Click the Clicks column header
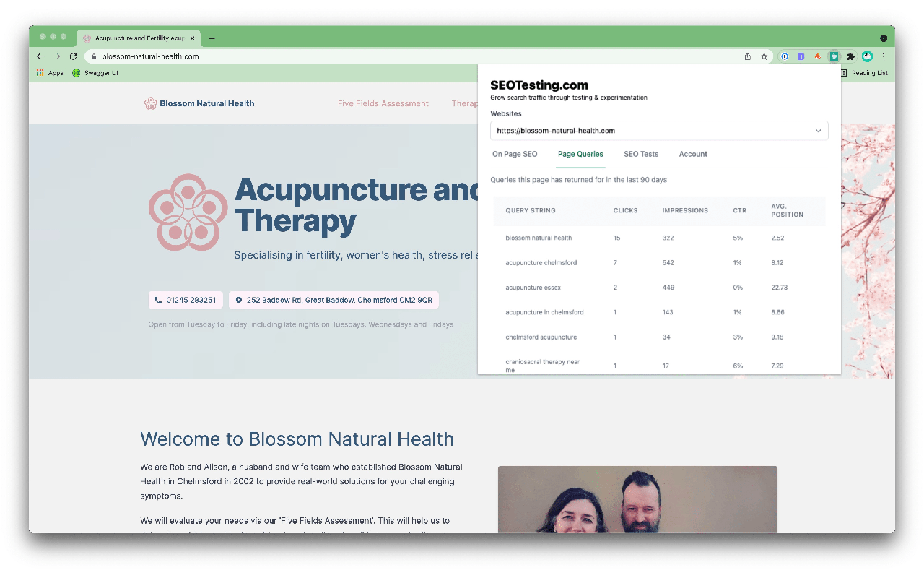The height and width of the screenshot is (578, 924). (x=626, y=211)
